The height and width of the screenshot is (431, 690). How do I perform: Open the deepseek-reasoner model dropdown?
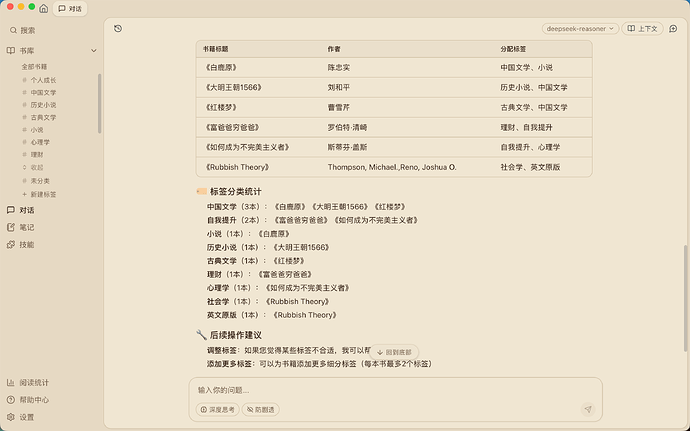coord(582,29)
